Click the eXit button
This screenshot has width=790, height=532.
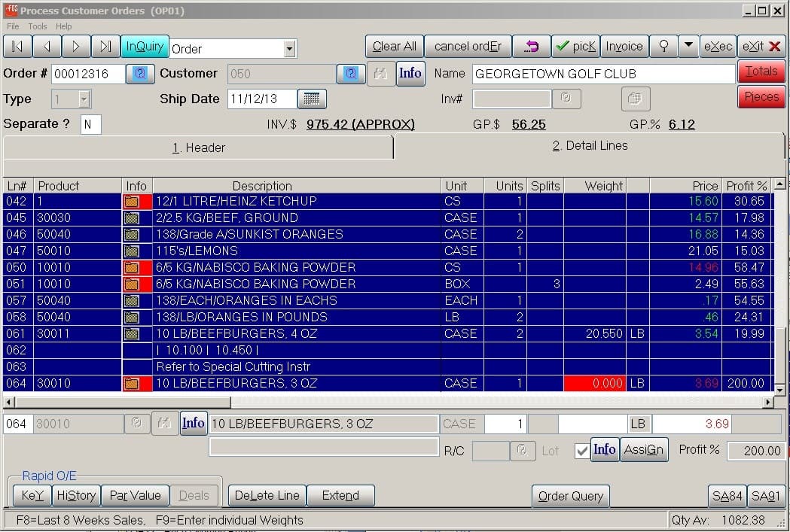[x=761, y=47]
